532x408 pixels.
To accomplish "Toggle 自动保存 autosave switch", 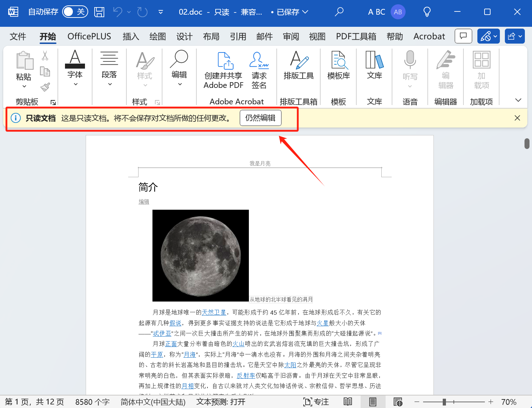I will click(75, 11).
